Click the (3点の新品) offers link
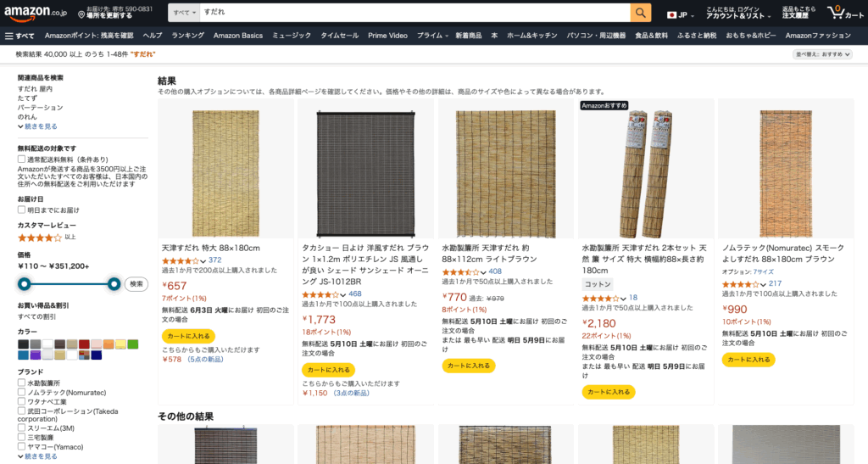The height and width of the screenshot is (464, 868). coord(351,393)
